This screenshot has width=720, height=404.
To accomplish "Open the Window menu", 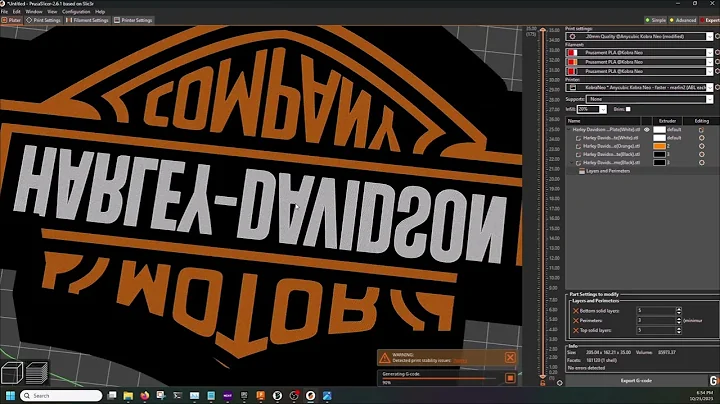I will pos(34,11).
